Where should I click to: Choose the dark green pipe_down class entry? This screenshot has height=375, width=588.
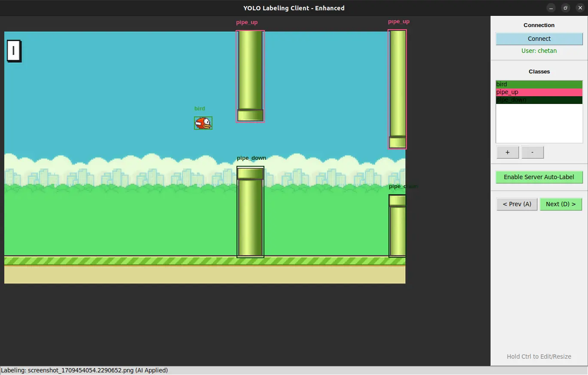click(x=539, y=100)
